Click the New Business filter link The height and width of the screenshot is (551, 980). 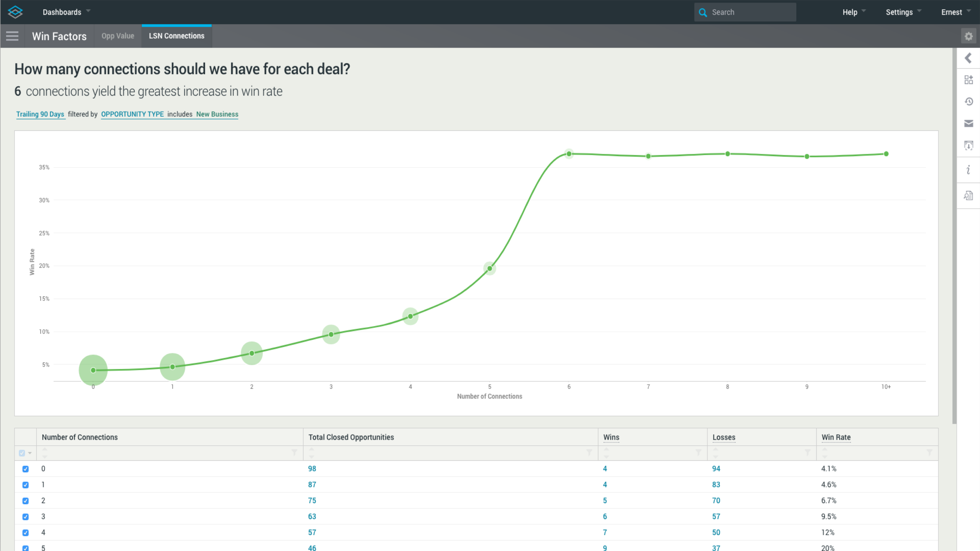(x=217, y=114)
